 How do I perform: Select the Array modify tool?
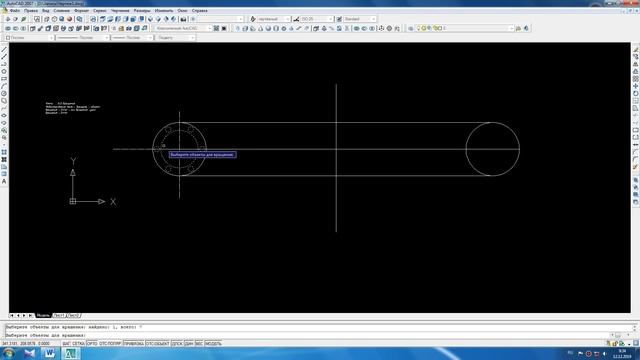tap(636, 79)
